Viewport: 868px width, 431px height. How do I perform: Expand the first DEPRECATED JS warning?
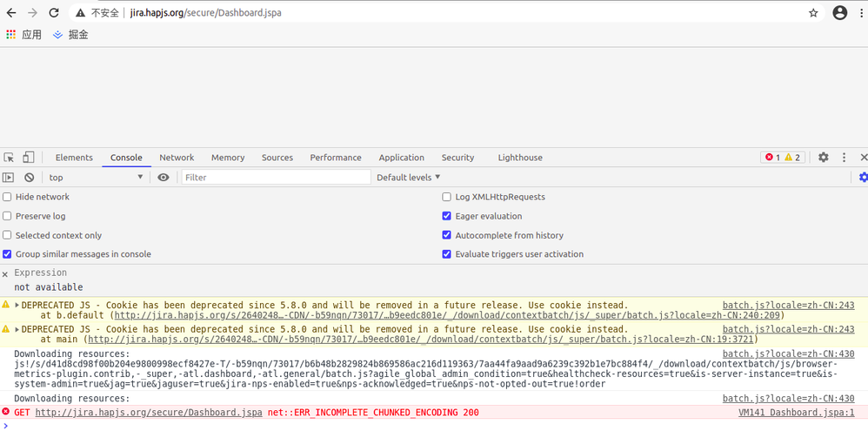click(17, 305)
